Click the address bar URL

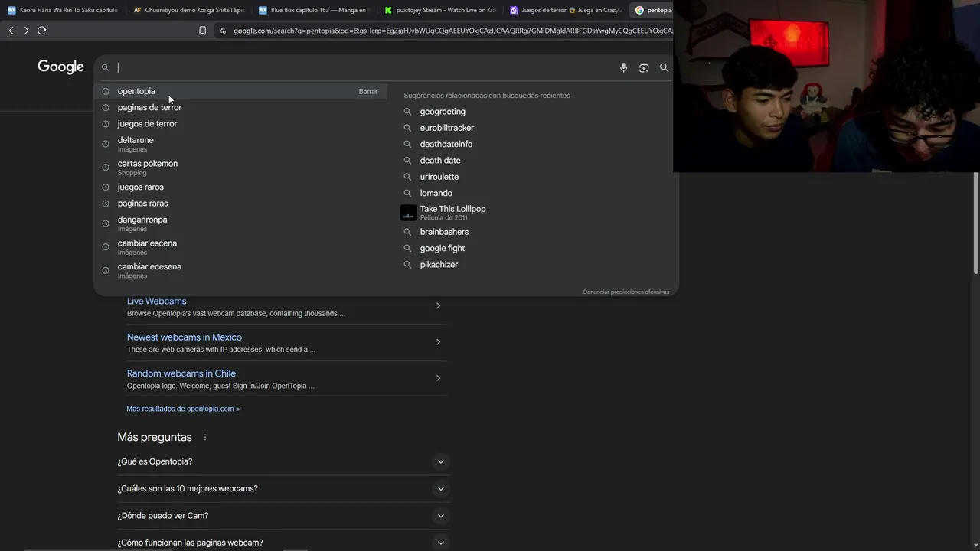(452, 31)
